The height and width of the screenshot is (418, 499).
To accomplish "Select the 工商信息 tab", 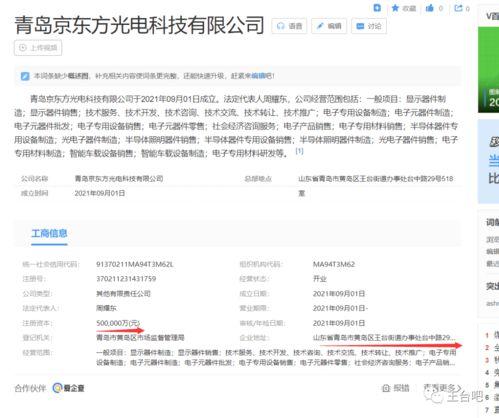I will [49, 233].
